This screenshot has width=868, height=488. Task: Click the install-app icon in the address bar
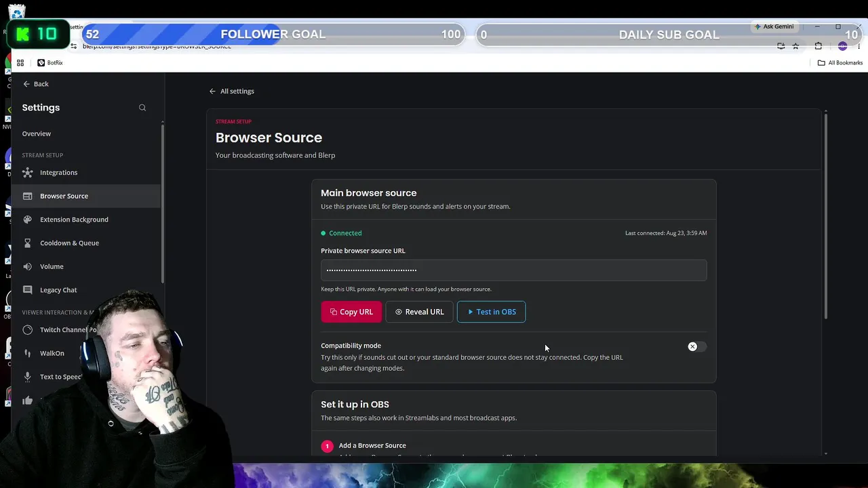(x=781, y=46)
